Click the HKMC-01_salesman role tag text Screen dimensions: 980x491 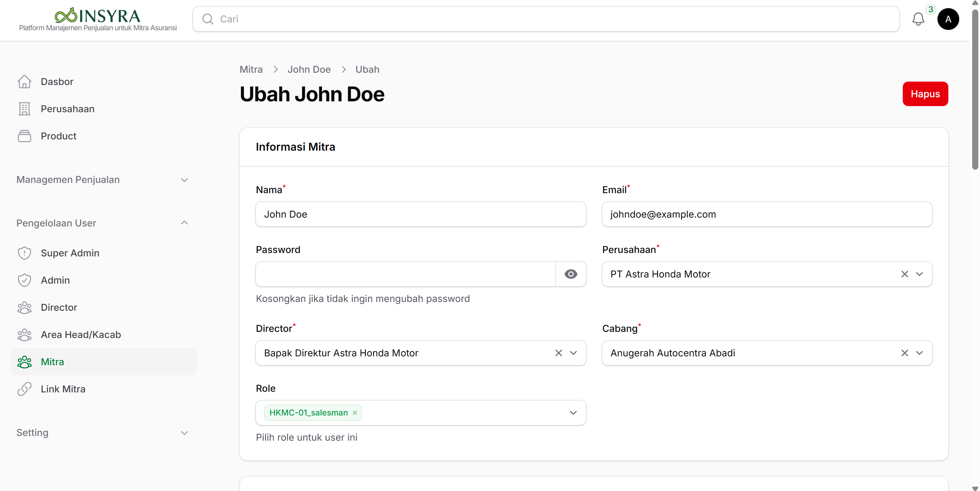(x=309, y=413)
